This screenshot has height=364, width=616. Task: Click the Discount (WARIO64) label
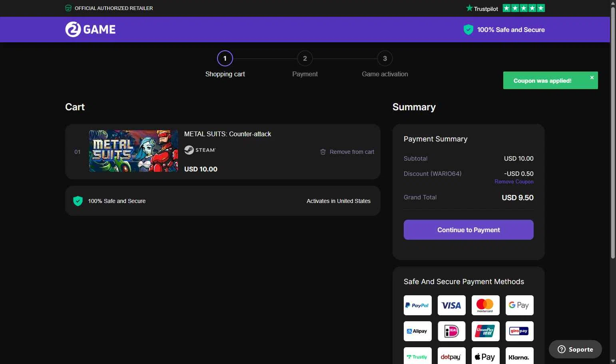(x=433, y=173)
